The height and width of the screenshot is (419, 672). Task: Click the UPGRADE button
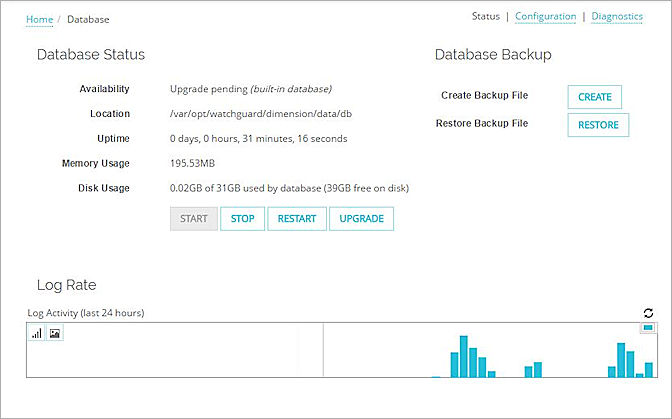tap(362, 219)
